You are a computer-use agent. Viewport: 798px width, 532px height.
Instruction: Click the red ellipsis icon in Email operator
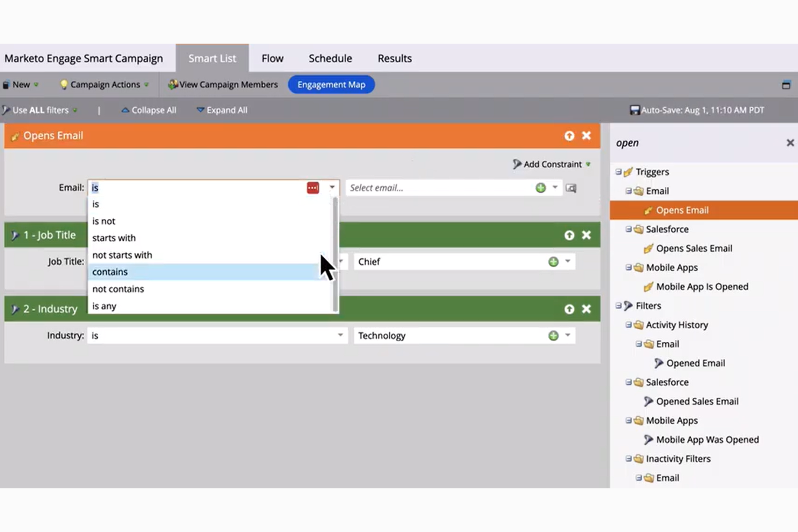[313, 188]
